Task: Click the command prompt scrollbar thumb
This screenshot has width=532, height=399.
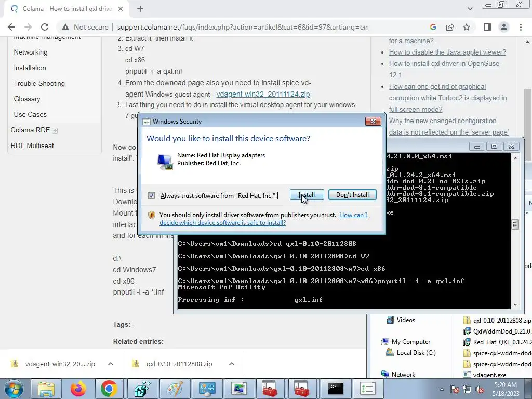Action: (515, 224)
